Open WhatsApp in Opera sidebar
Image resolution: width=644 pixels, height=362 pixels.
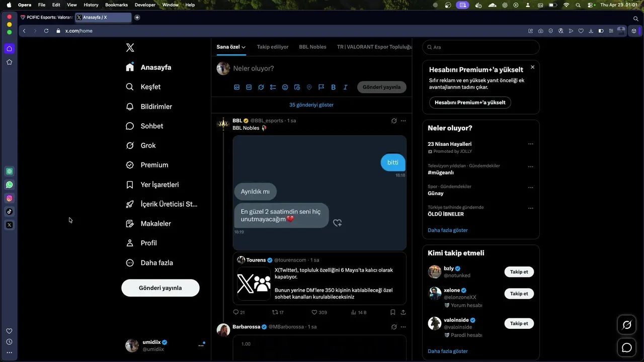[9, 185]
